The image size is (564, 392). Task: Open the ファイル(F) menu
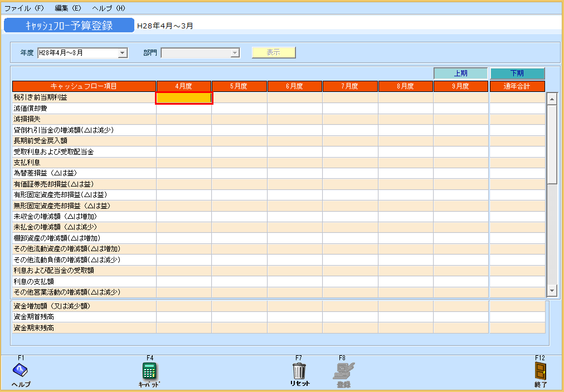click(24, 8)
